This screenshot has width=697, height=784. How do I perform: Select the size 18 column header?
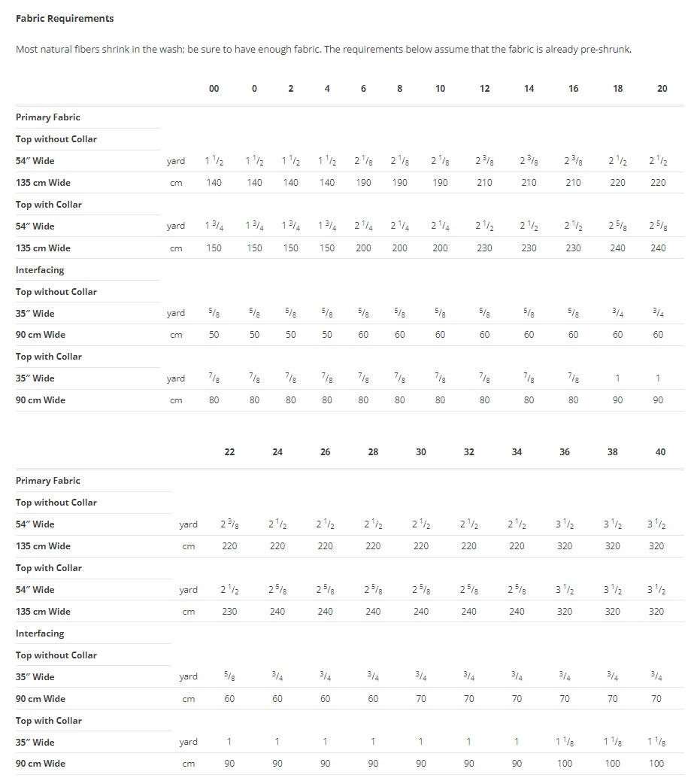[618, 89]
